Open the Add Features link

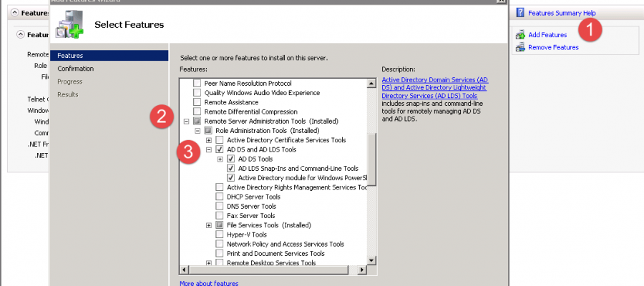[x=547, y=35]
